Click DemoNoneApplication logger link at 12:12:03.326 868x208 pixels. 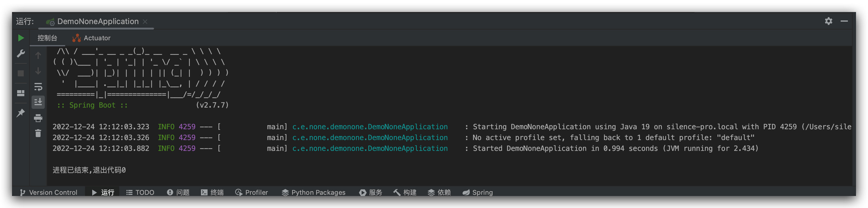coord(370,138)
